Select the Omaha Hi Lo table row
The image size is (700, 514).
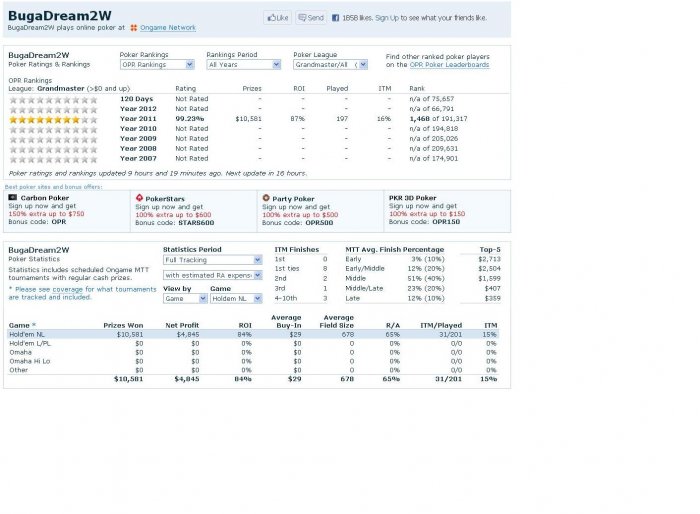(x=253, y=361)
